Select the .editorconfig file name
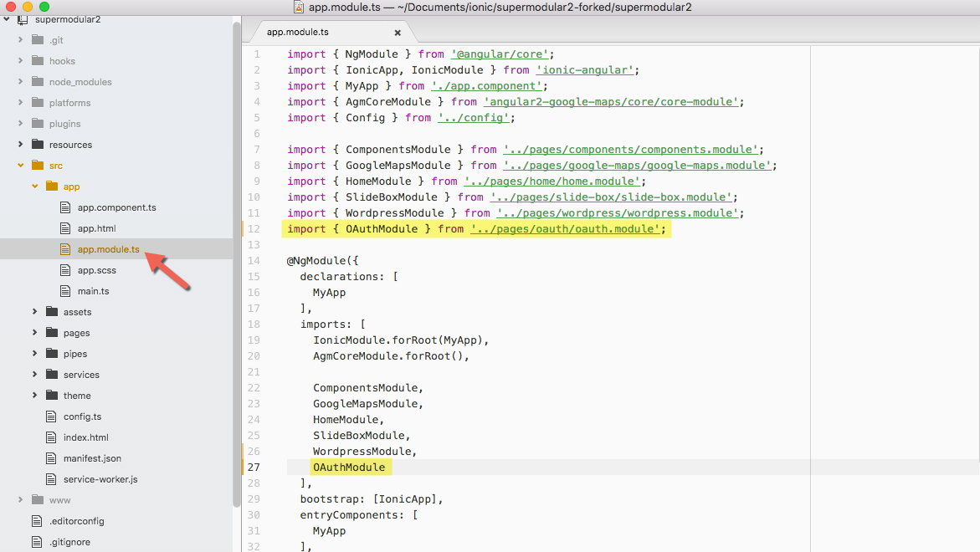This screenshot has width=980, height=552. (77, 521)
